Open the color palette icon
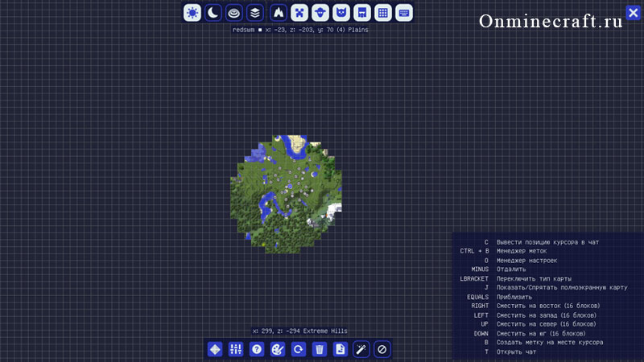The width and height of the screenshot is (644, 362). pos(278,349)
